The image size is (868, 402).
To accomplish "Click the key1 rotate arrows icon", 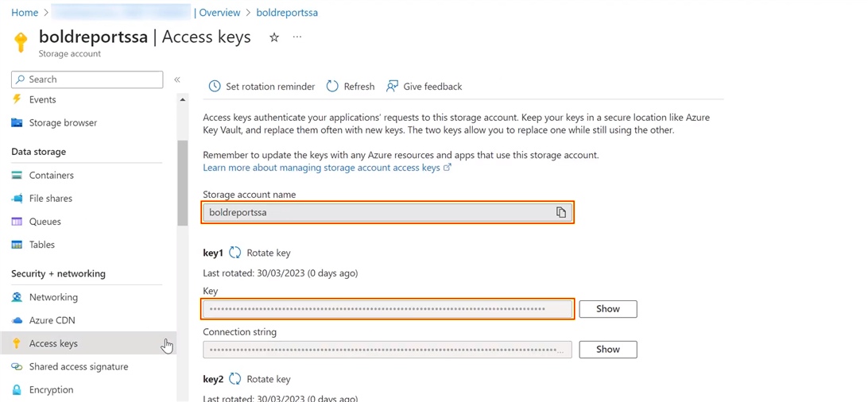I will tap(234, 253).
